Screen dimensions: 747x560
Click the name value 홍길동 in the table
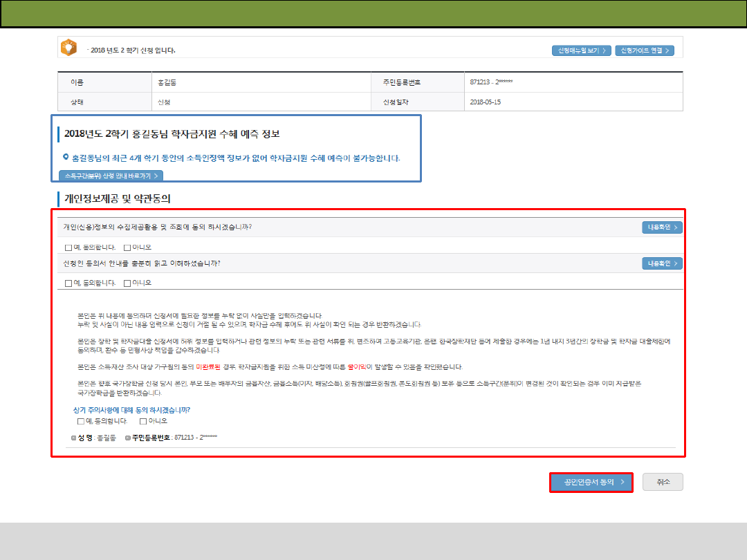pos(167,82)
